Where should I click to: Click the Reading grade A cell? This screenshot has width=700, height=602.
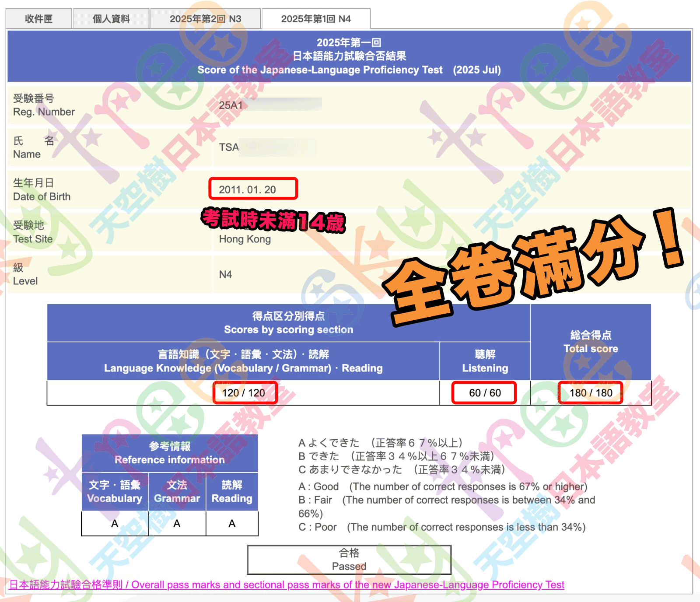click(x=232, y=524)
